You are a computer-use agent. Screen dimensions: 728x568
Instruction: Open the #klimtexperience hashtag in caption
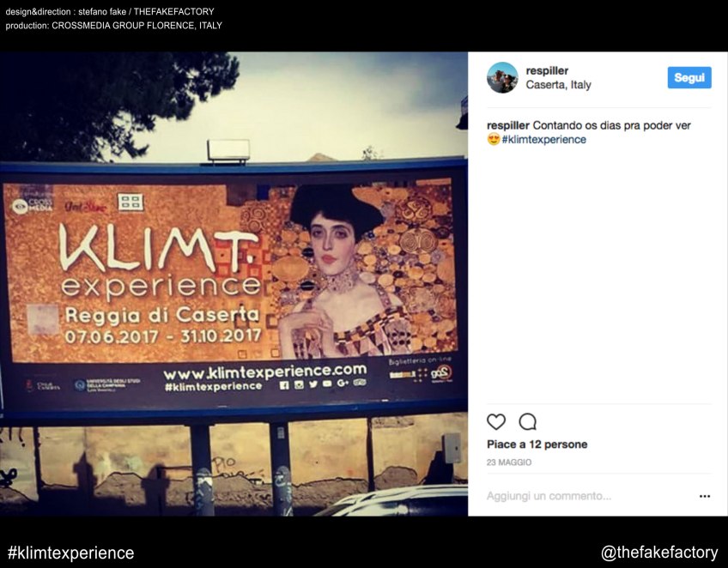pyautogui.click(x=543, y=140)
